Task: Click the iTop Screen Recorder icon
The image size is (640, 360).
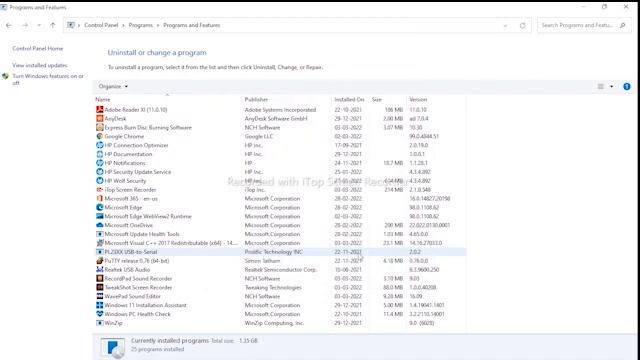Action: pyautogui.click(x=100, y=190)
